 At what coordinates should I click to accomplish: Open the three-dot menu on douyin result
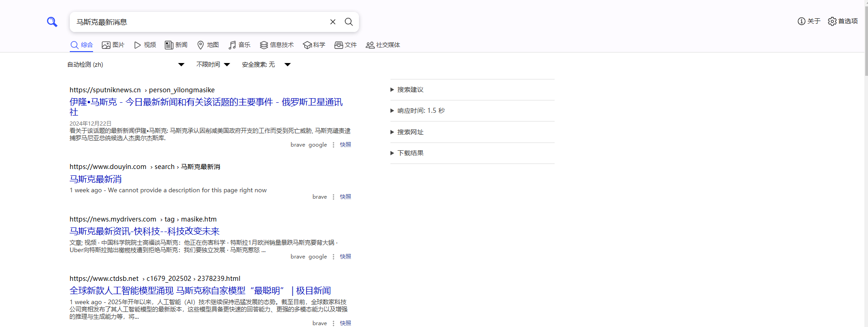tap(333, 197)
